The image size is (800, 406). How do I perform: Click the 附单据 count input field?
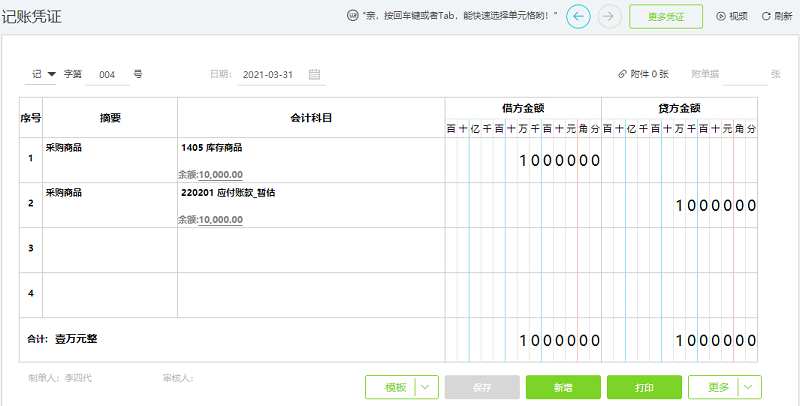point(744,75)
